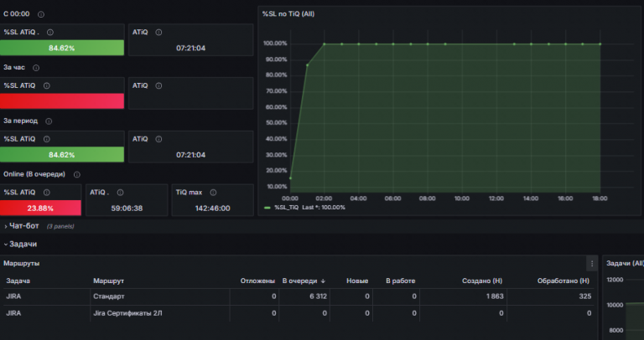Click the green 84.62% bar in За период section
The width and height of the screenshot is (644, 340).
pyautogui.click(x=62, y=154)
